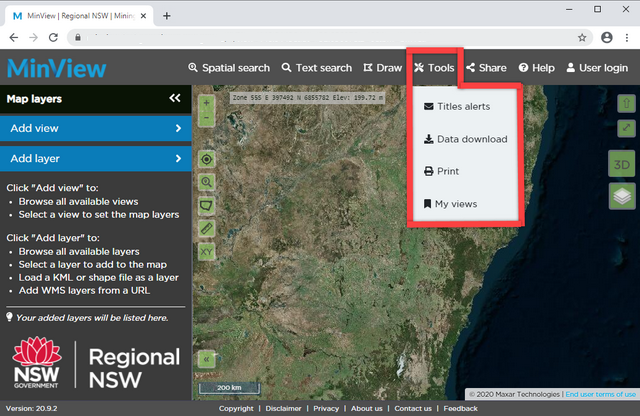
Task: Zoom in on the map
Action: (207, 103)
